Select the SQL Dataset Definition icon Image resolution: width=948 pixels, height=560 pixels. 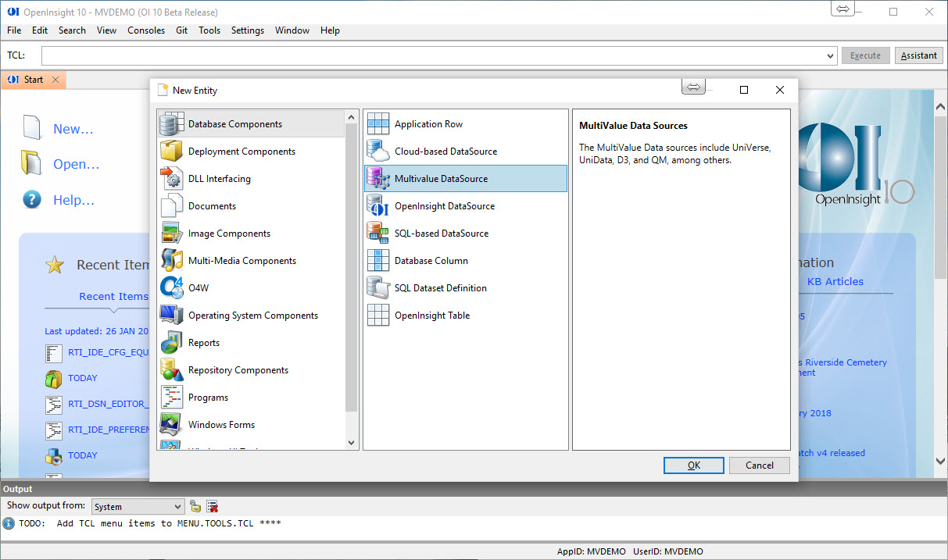point(378,288)
